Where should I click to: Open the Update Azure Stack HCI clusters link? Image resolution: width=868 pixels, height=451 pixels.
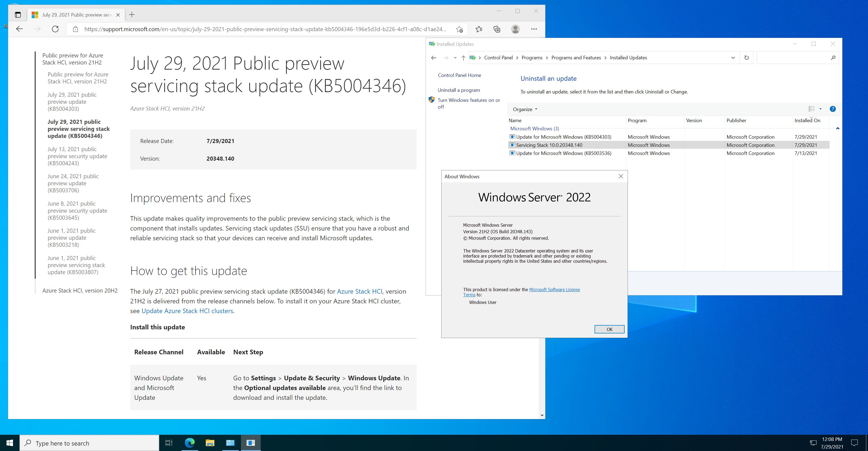[187, 311]
